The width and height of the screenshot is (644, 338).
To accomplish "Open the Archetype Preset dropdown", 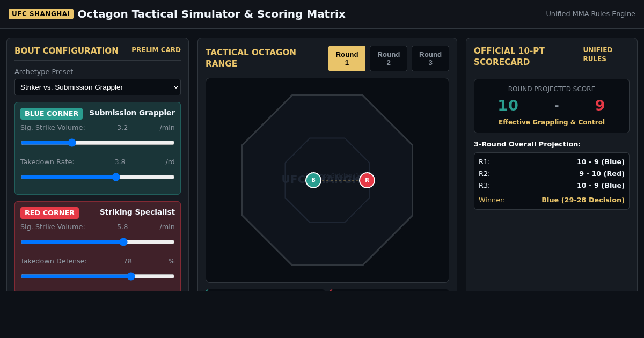I will (98, 87).
